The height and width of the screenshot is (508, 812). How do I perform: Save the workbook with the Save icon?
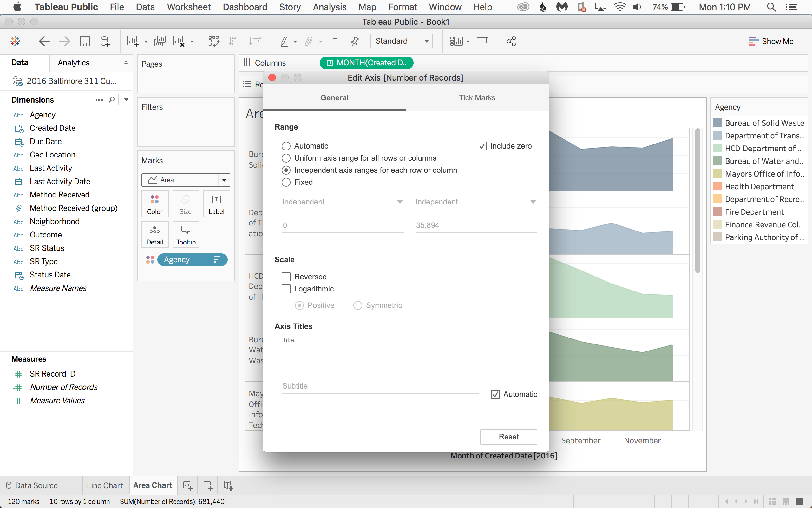pos(85,41)
